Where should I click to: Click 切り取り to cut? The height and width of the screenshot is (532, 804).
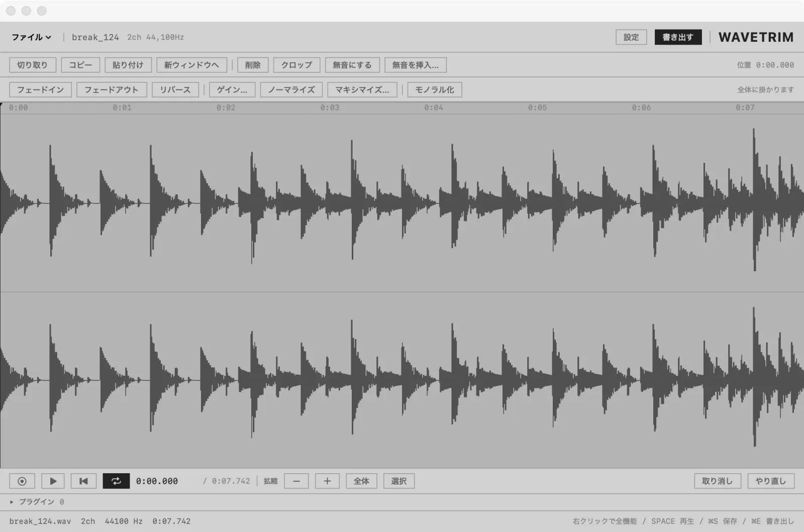click(32, 65)
